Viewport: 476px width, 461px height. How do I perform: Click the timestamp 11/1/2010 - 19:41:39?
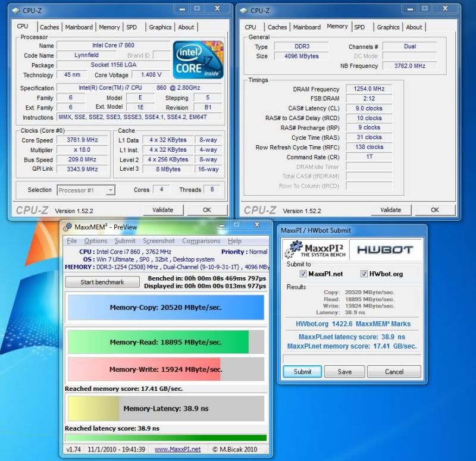click(x=116, y=449)
